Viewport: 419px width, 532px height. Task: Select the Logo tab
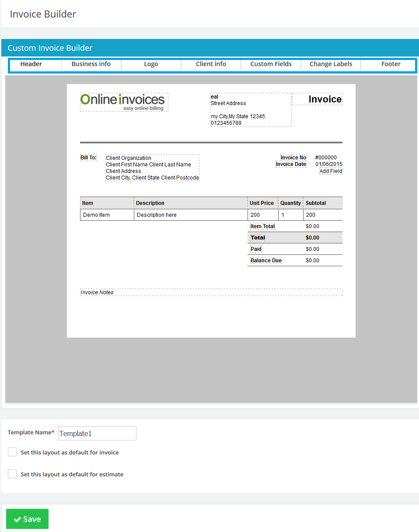[150, 64]
